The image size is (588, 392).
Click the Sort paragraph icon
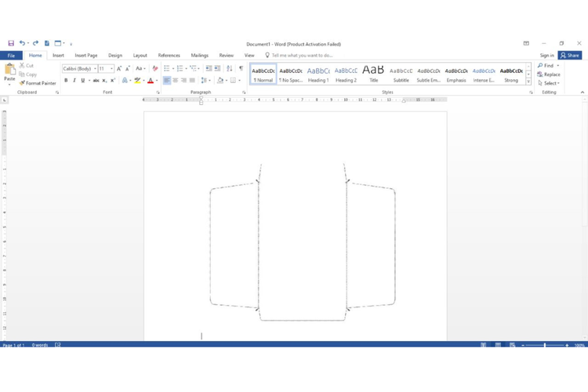[x=230, y=69]
